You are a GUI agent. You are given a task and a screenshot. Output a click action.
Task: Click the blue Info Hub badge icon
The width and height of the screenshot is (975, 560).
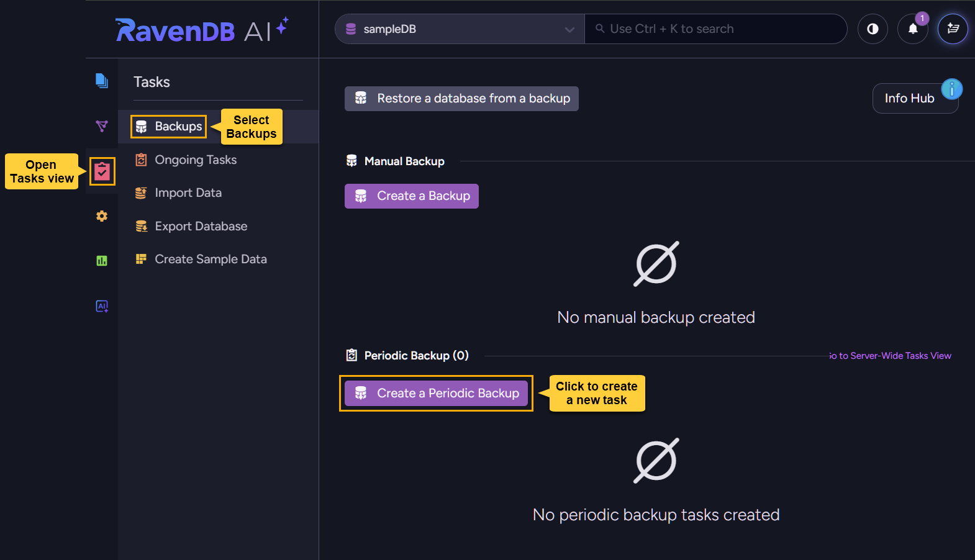pos(951,89)
